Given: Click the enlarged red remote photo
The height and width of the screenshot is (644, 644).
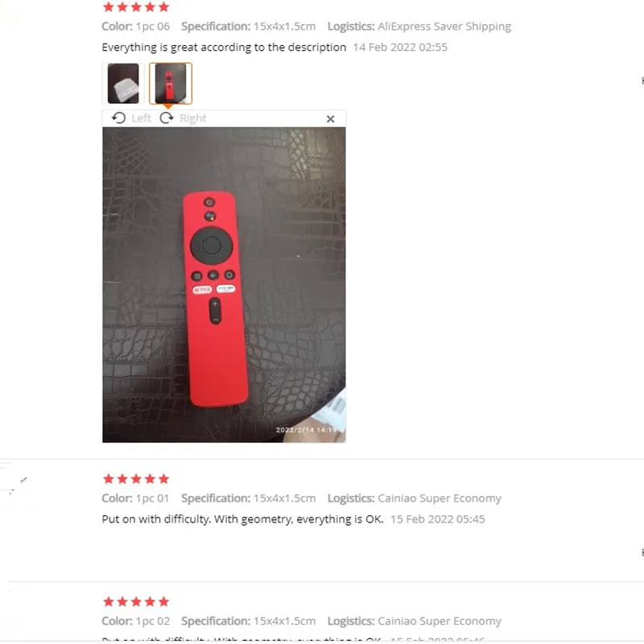Looking at the screenshot, I should (224, 285).
